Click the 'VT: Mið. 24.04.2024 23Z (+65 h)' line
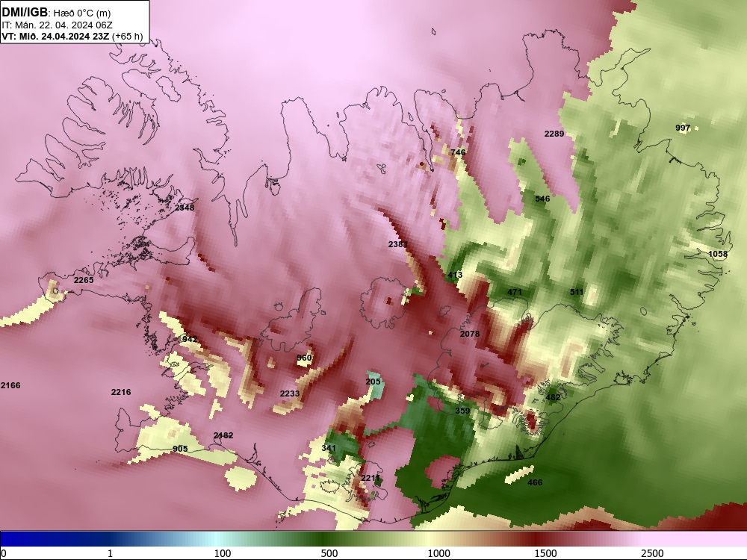This screenshot has height=560, width=747. coord(72,37)
